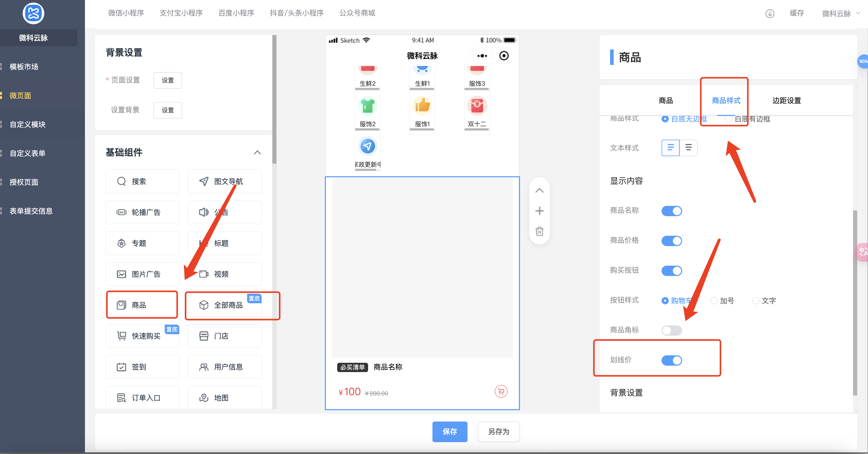The height and width of the screenshot is (454, 868).
Task: Click the download icon in top bar
Action: click(x=770, y=13)
